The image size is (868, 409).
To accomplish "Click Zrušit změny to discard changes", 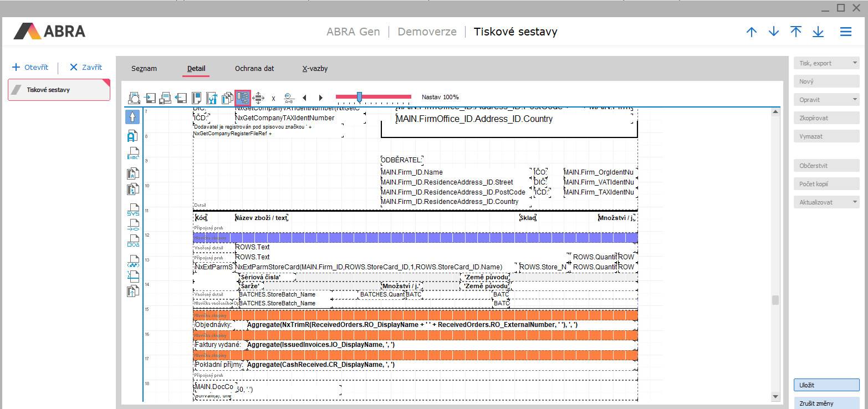I will point(826,403).
